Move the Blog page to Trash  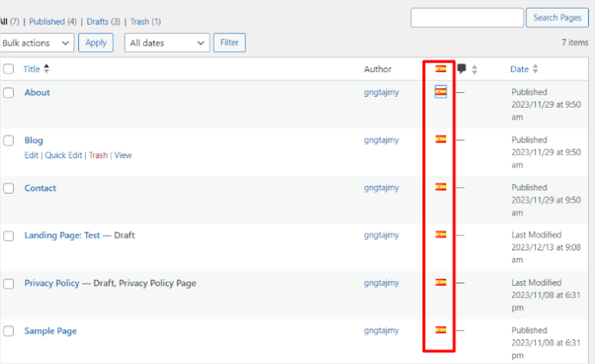(98, 155)
